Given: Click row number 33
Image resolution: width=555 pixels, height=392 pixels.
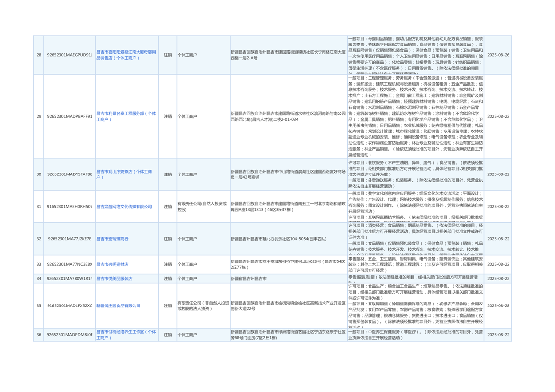Looking at the screenshot, I should tap(39, 264).
